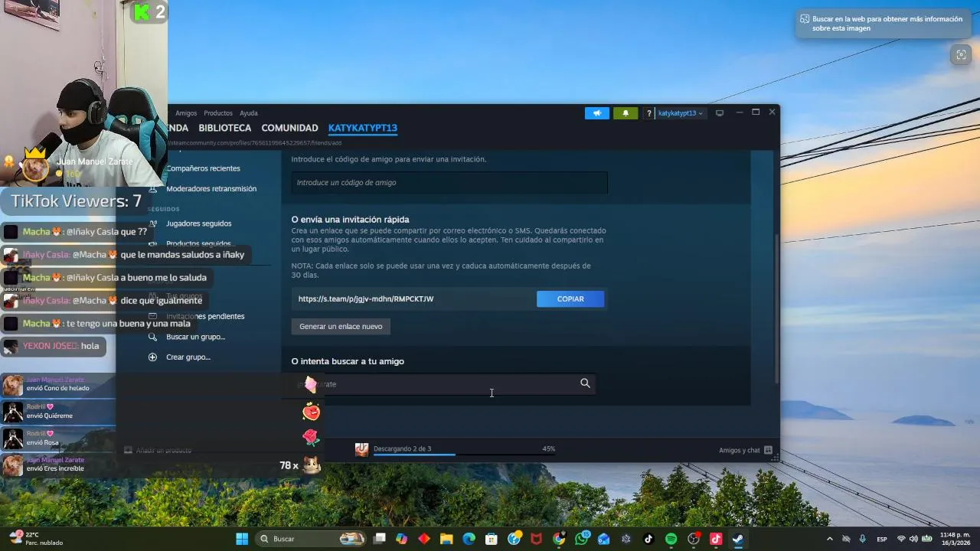Open the volume tray icon

tap(913, 539)
